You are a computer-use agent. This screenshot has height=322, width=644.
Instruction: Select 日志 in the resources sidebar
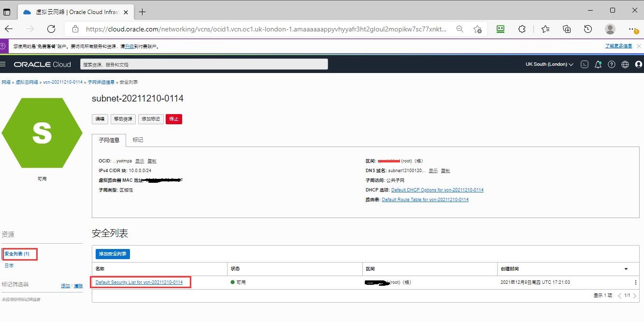tap(9, 265)
